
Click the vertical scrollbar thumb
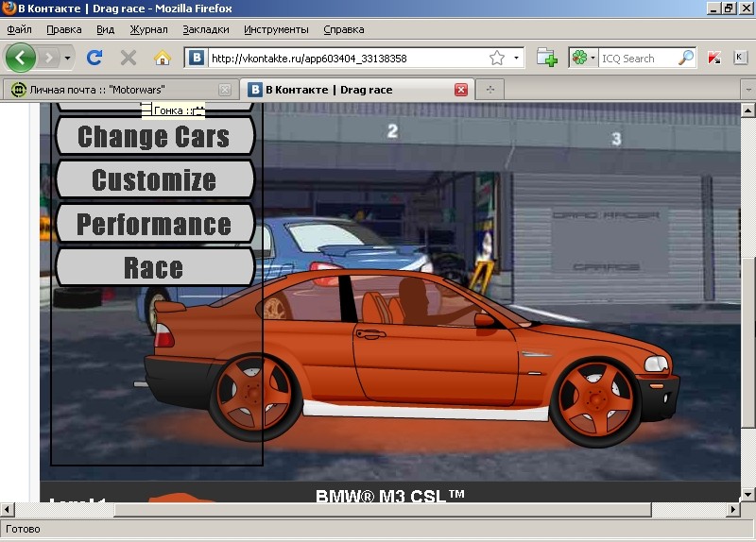point(747,343)
